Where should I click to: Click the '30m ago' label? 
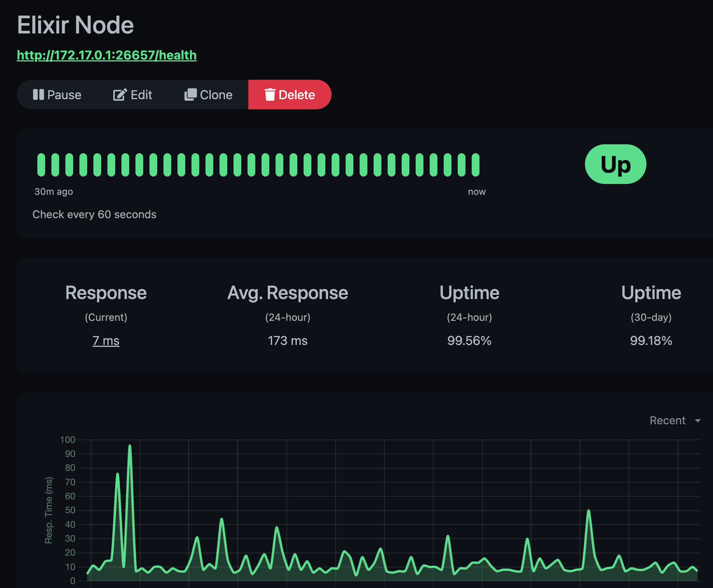coord(54,192)
